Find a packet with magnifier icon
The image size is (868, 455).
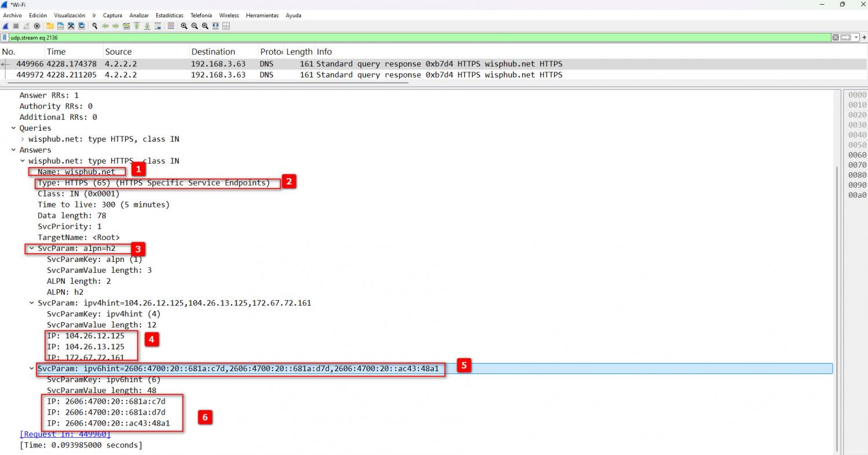[x=95, y=26]
